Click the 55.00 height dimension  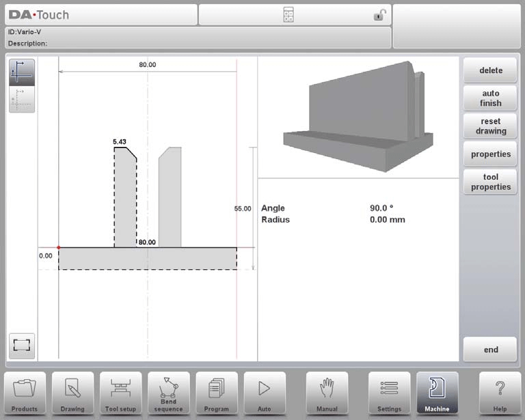point(243,209)
